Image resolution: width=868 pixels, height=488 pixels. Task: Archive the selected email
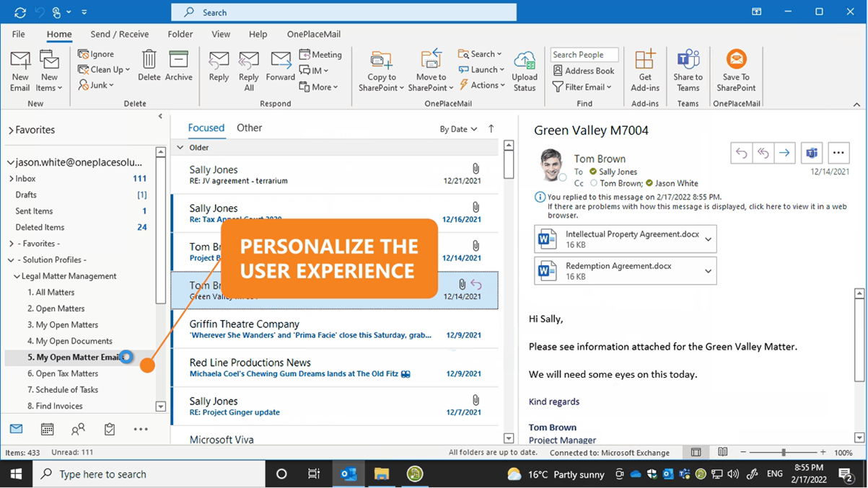click(178, 66)
